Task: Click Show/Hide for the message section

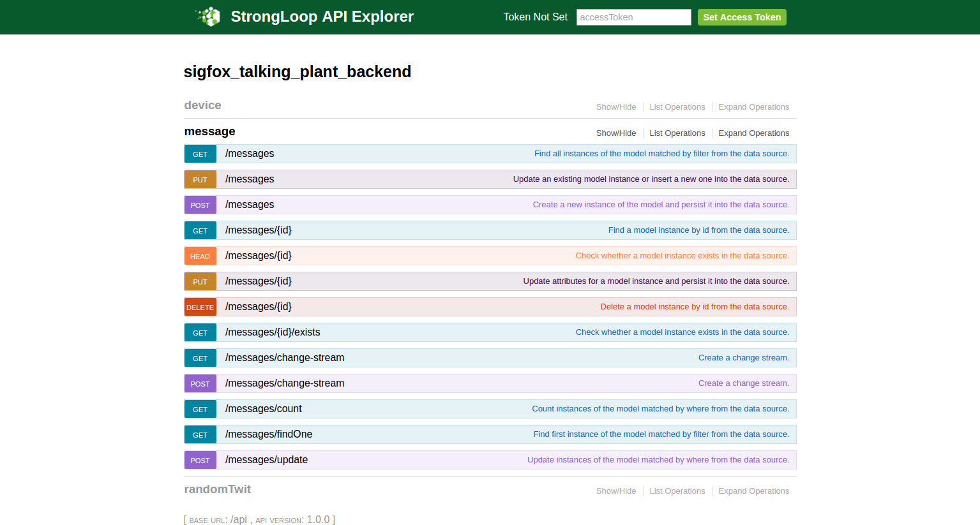Action: [x=615, y=133]
